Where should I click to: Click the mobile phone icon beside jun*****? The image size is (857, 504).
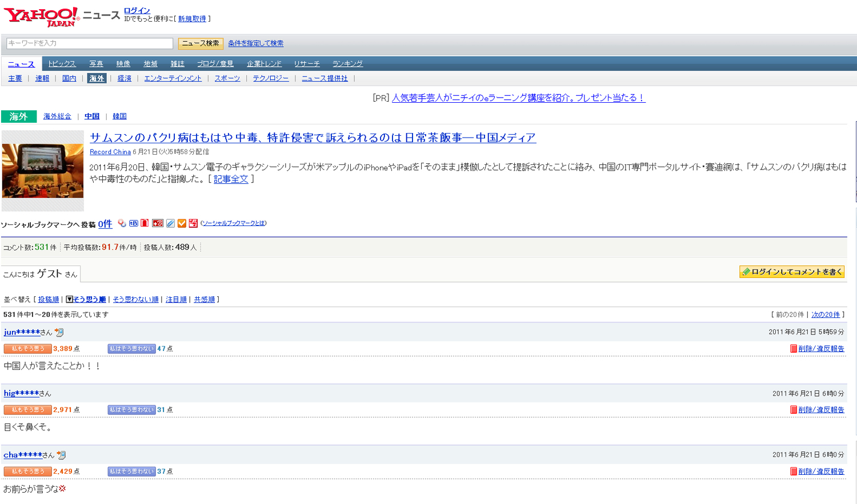click(x=59, y=332)
